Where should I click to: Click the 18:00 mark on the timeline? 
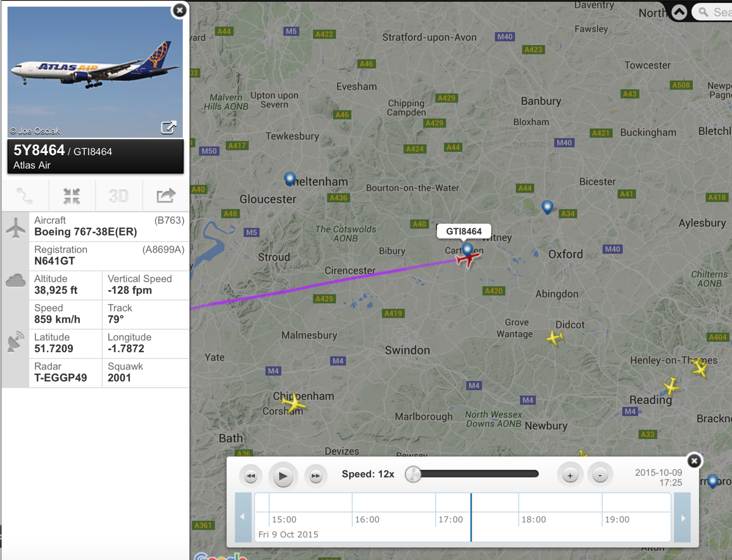tap(533, 519)
